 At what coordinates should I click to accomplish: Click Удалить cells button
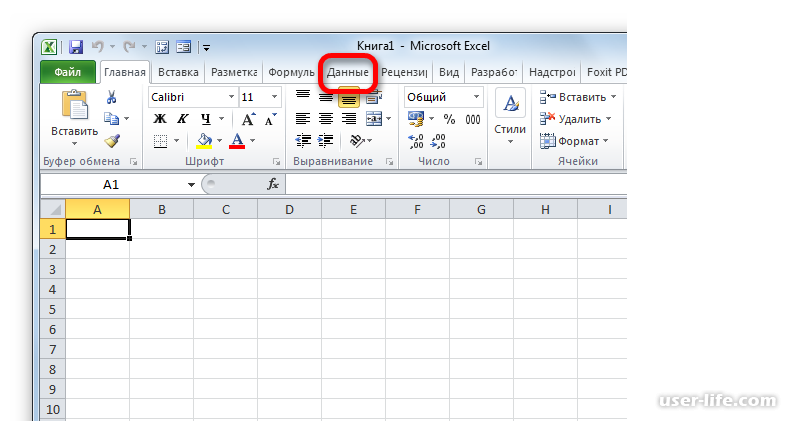pos(575,119)
